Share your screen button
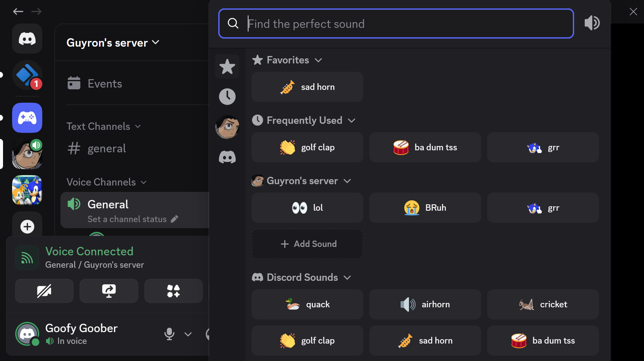The image size is (644, 361). 109,291
